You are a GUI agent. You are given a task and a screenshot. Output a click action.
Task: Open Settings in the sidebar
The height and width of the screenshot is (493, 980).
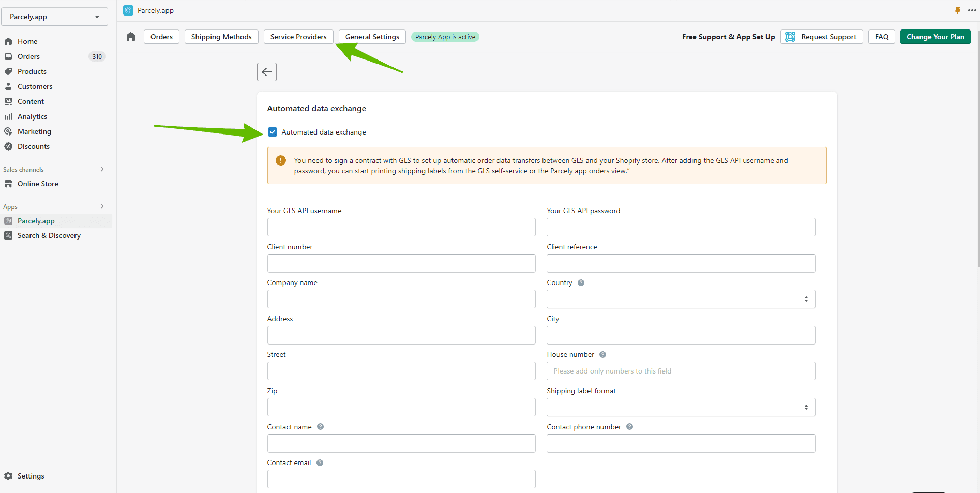31,476
